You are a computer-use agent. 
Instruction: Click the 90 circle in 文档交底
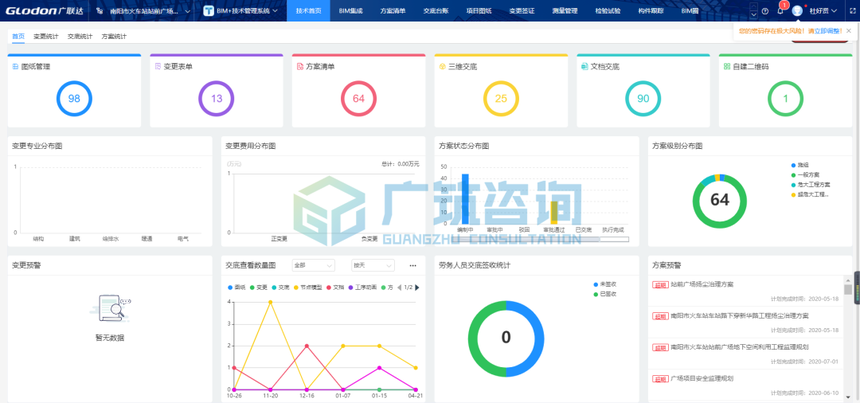643,99
